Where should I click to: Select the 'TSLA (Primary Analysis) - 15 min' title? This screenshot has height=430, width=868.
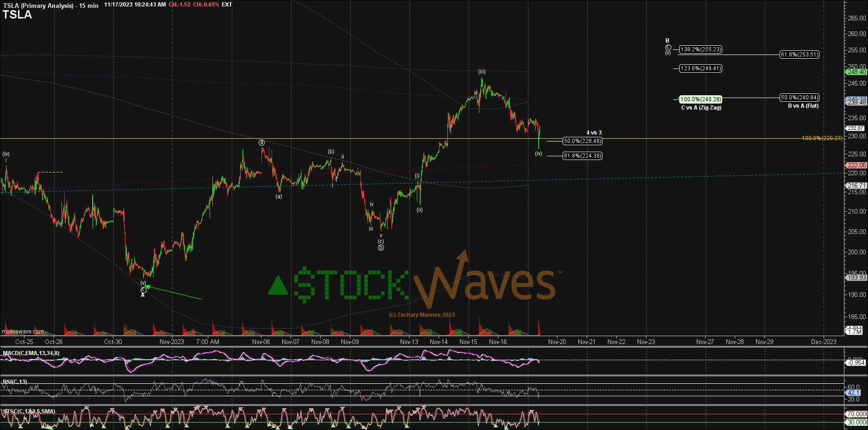pyautogui.click(x=50, y=6)
